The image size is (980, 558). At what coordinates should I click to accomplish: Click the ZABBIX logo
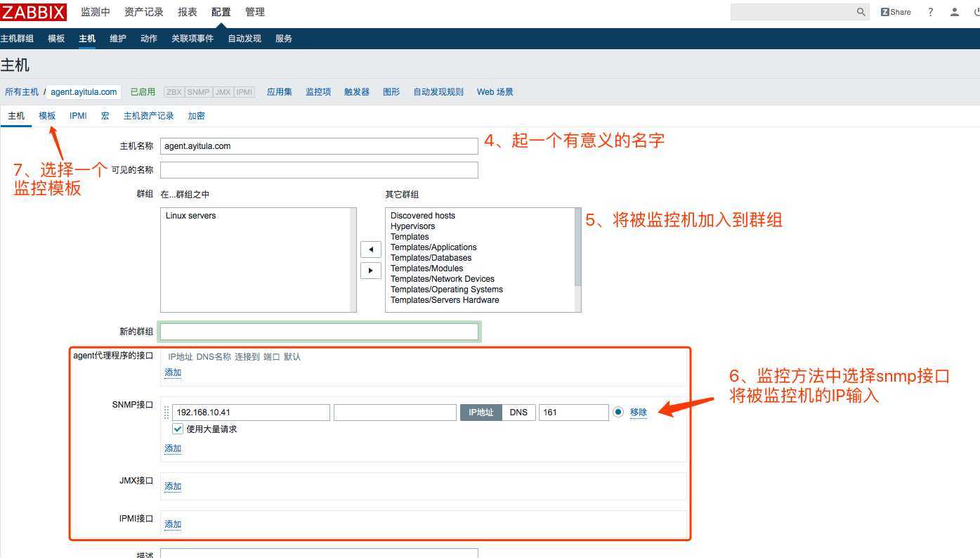[x=34, y=12]
